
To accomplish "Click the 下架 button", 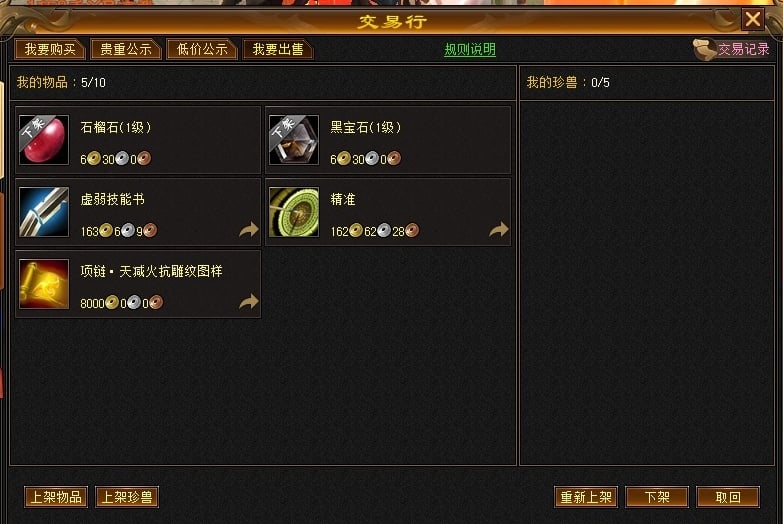I will [x=657, y=497].
